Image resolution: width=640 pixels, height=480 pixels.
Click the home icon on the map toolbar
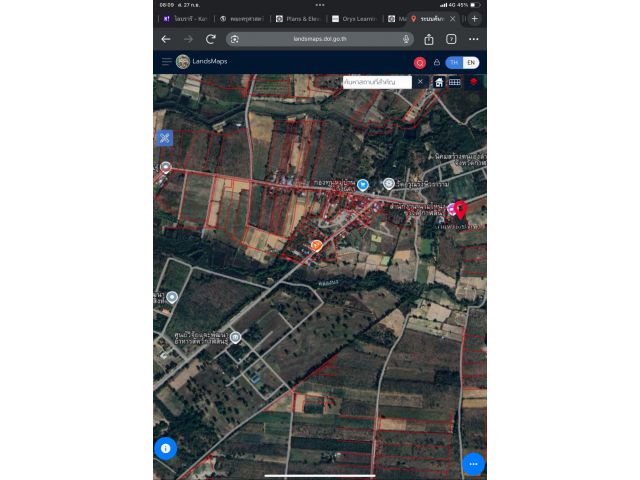coord(439,82)
